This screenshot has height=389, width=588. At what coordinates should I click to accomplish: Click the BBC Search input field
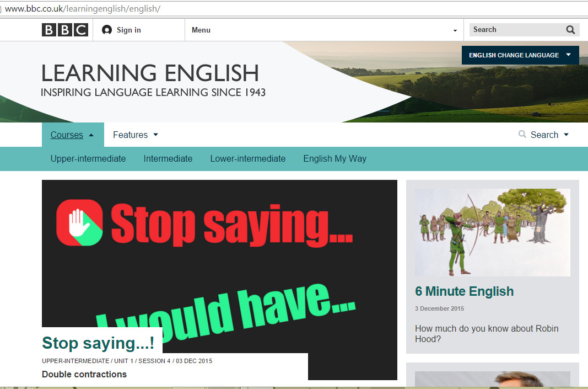click(x=515, y=30)
